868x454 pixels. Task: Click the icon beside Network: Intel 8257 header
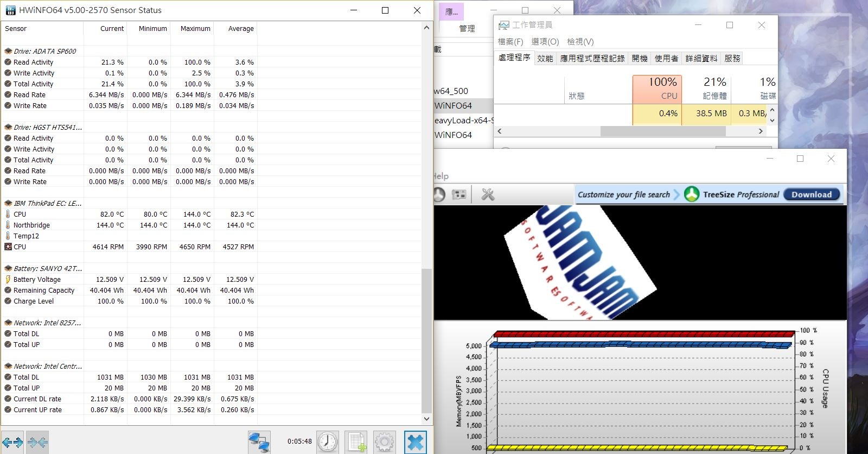pos(8,323)
